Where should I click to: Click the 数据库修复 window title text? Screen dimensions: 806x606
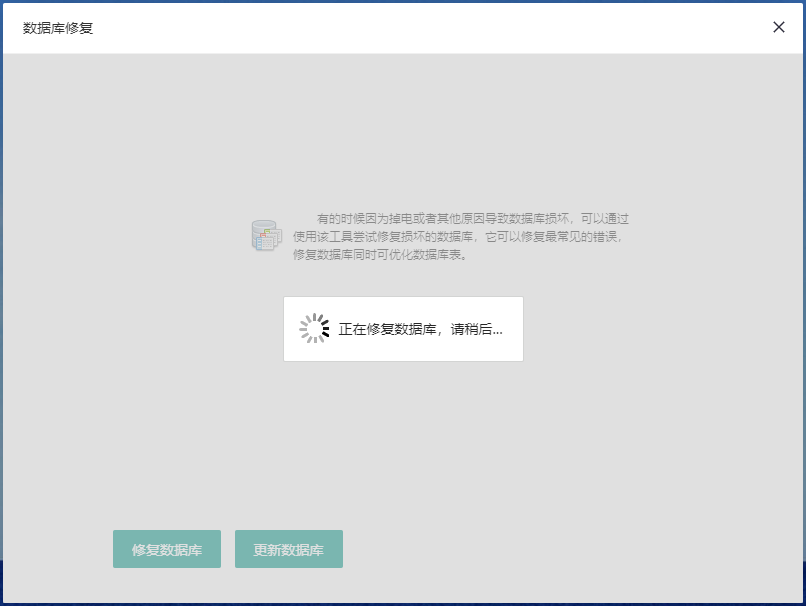tap(58, 28)
